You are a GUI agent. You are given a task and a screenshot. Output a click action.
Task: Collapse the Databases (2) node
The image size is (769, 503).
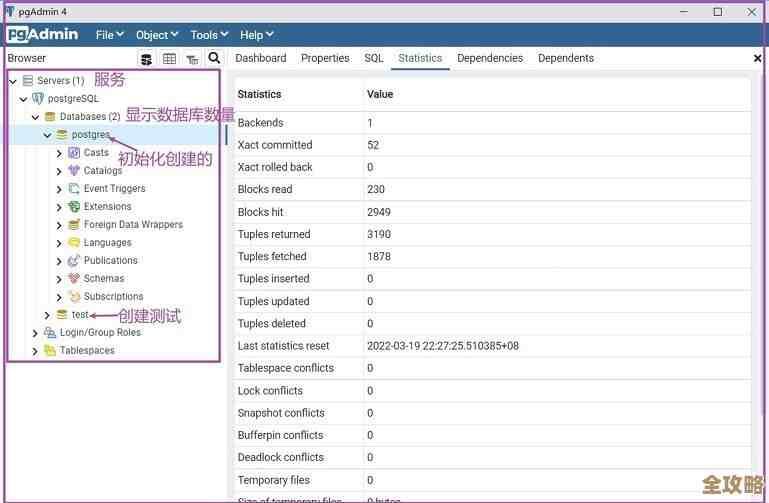[x=35, y=117]
